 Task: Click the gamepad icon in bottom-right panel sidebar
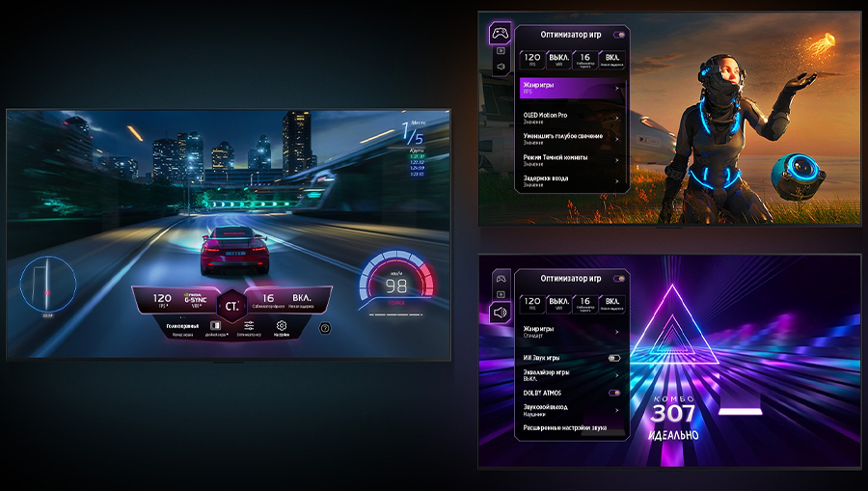coord(501,278)
